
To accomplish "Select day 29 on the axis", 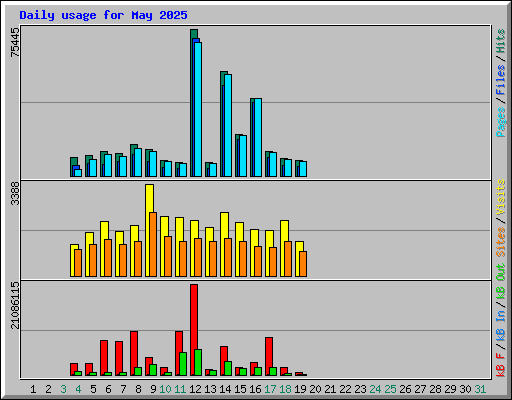I will tap(450, 389).
